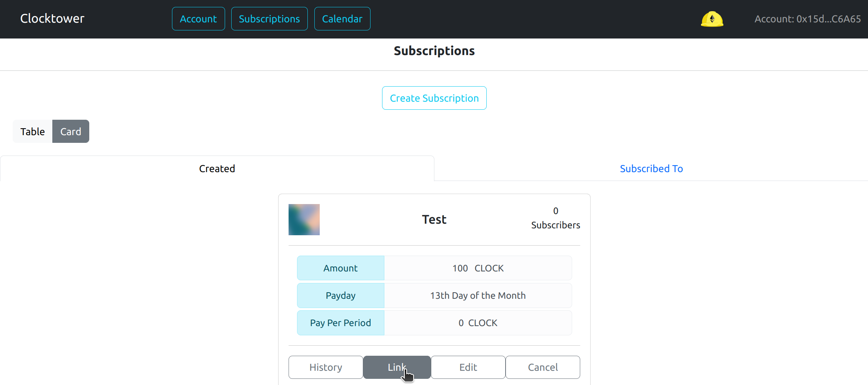
Task: Switch to Card view
Action: point(71,131)
